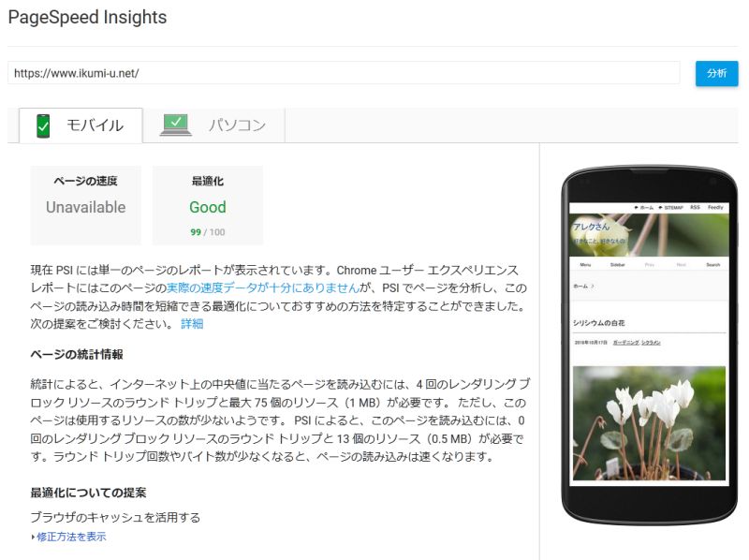
Task: Click the blue 分析 button
Action: [x=716, y=73]
